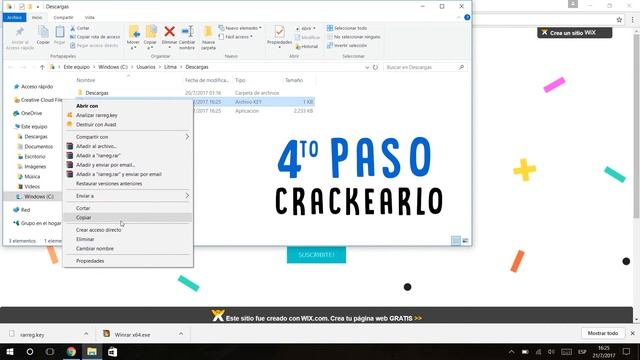Image resolution: width=640 pixels, height=360 pixels.
Task: Open Propiedades from the ribbon
Action: pos(279,37)
